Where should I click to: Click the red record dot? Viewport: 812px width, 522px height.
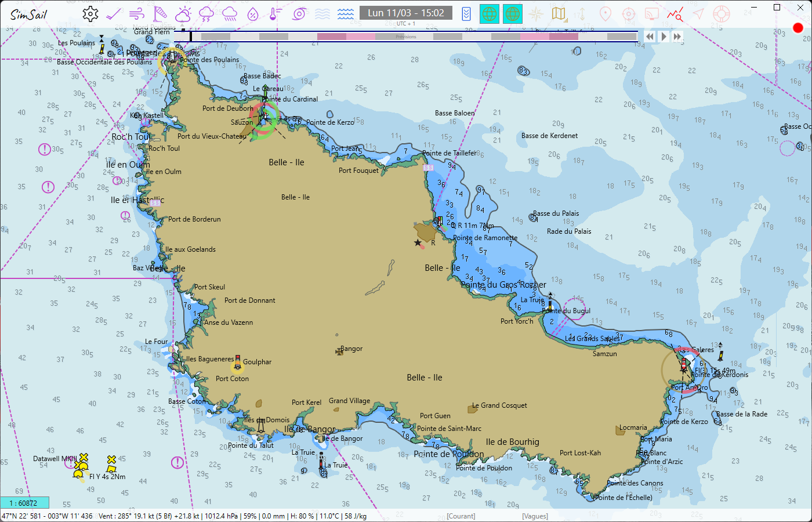pos(798,28)
